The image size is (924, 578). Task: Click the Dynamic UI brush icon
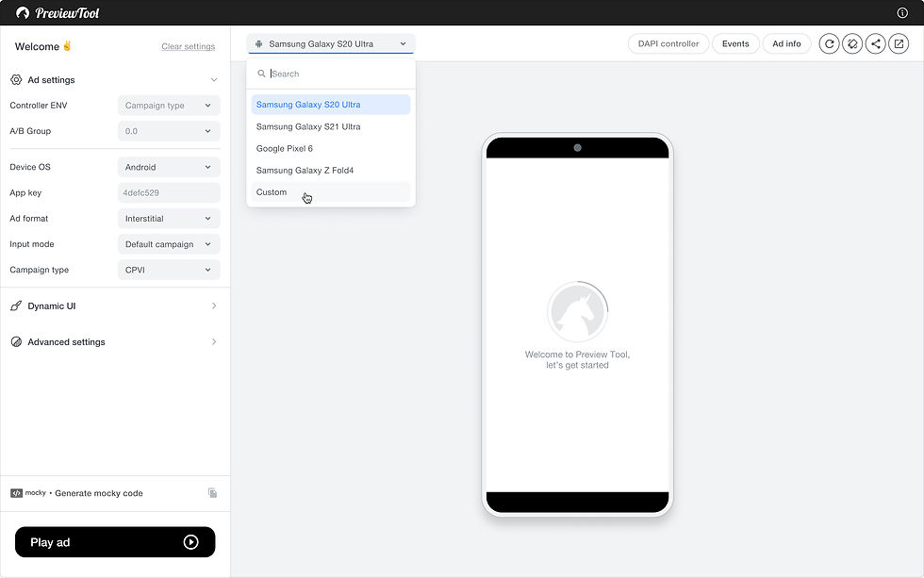point(17,306)
